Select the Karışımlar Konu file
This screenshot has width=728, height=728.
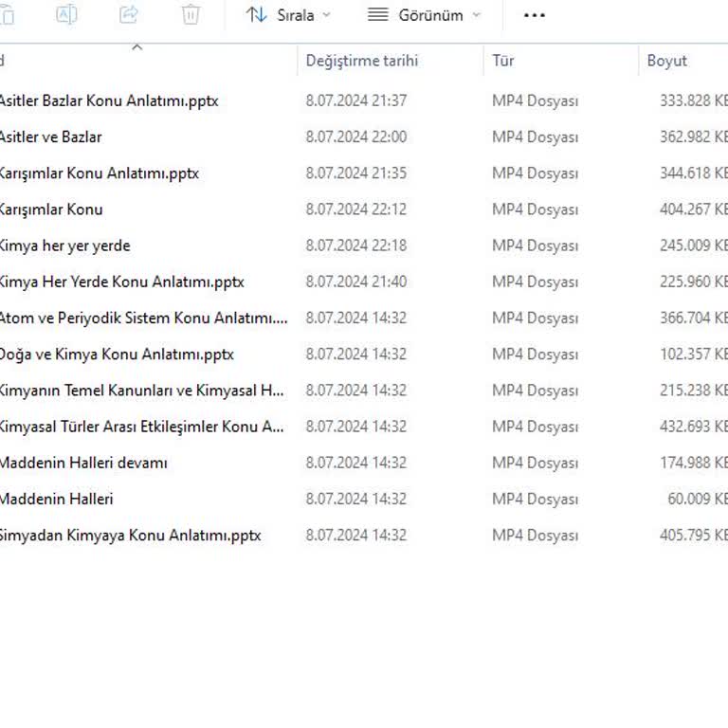pos(51,209)
